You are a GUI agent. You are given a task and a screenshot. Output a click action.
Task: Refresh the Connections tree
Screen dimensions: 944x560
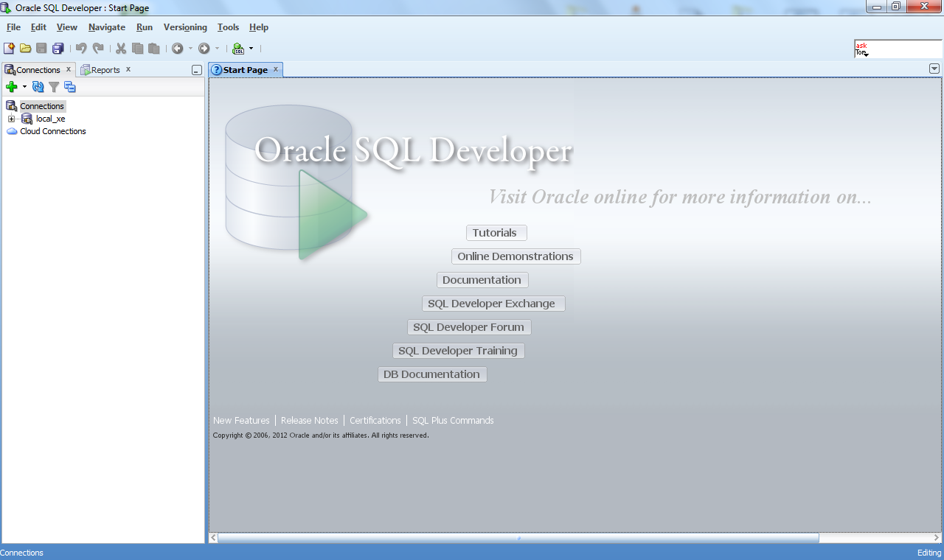38,87
